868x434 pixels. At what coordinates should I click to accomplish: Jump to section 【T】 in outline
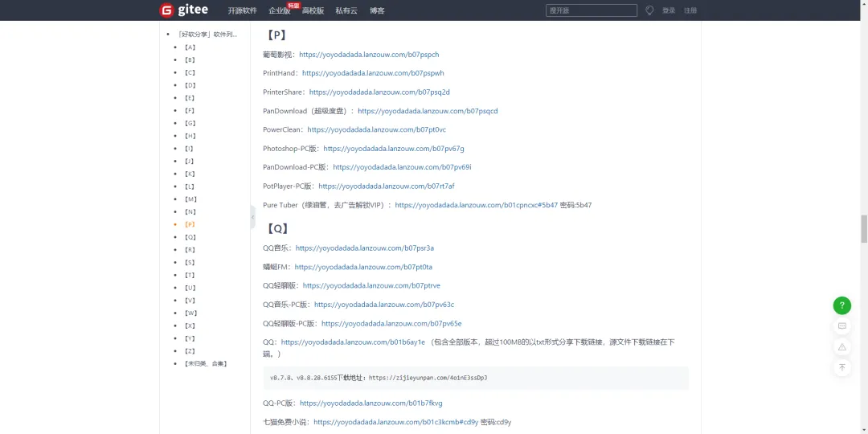(190, 275)
